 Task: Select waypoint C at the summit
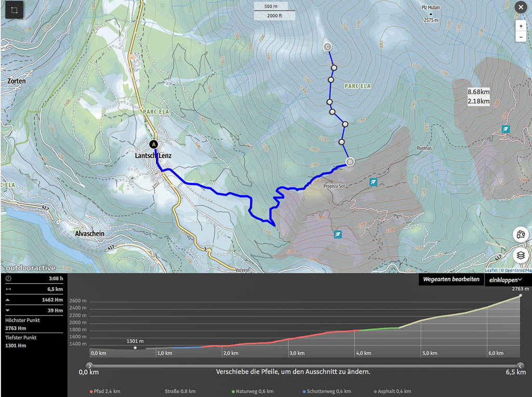coord(327,47)
